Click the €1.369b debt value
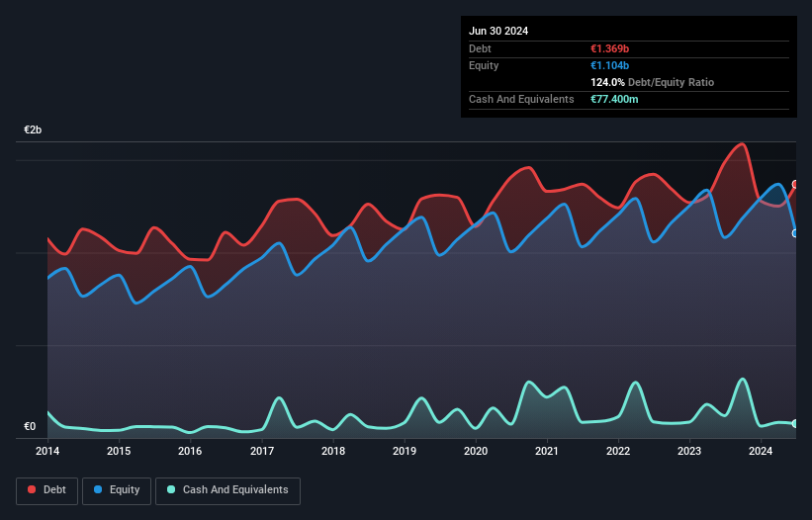The width and height of the screenshot is (812, 520). point(609,48)
